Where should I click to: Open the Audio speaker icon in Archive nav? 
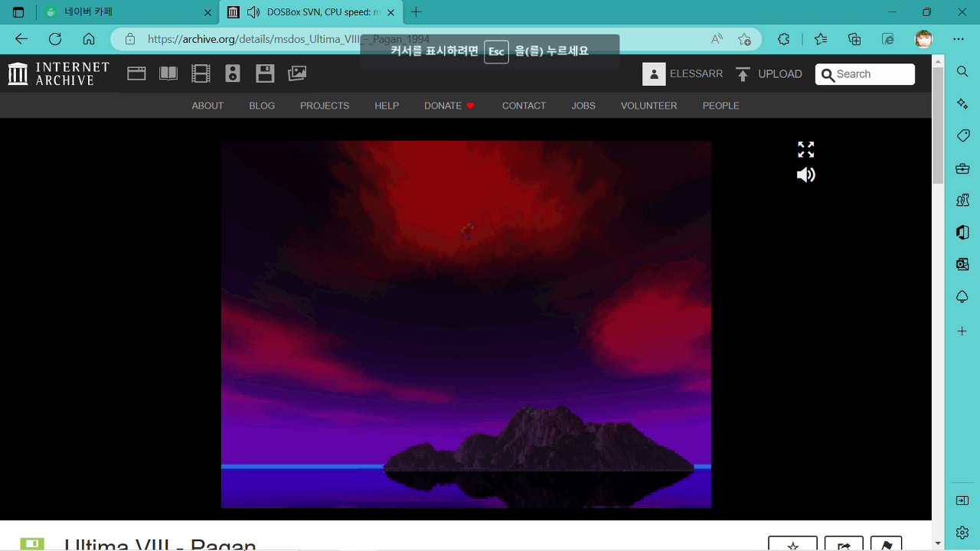tap(233, 73)
